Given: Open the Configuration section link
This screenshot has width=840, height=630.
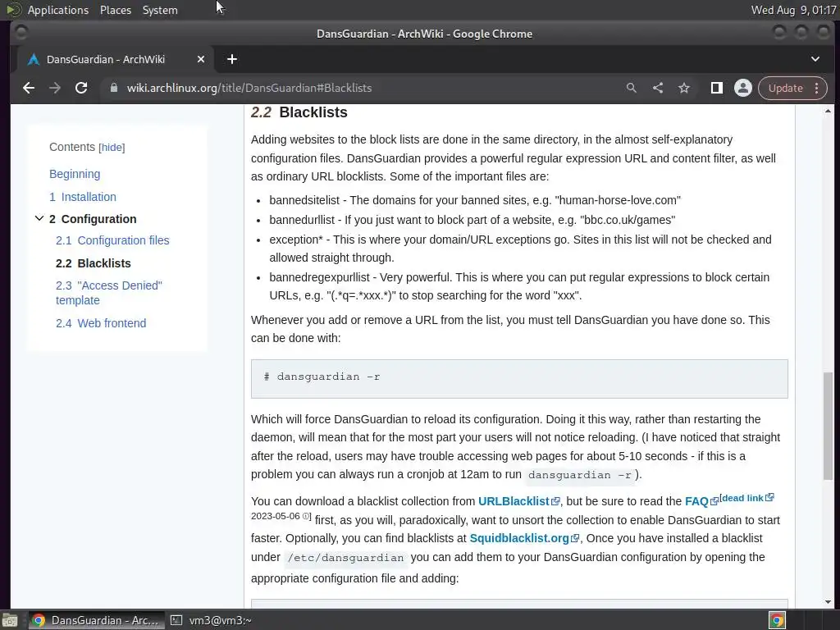Looking at the screenshot, I should point(93,219).
